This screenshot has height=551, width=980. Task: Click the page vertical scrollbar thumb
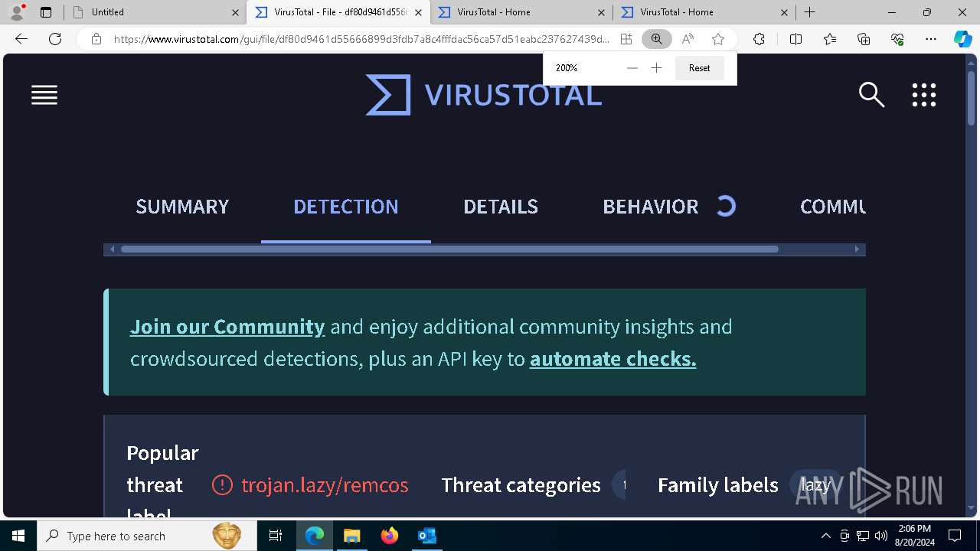point(971,97)
